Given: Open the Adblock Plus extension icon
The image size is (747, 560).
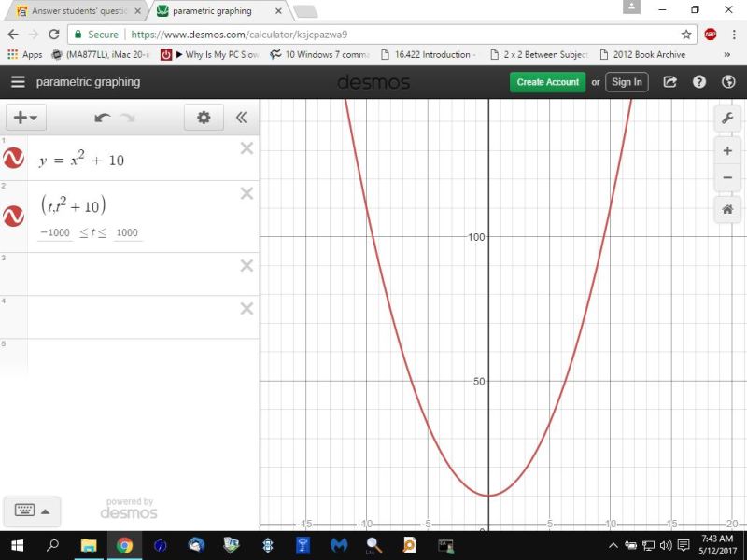Looking at the screenshot, I should point(711,35).
